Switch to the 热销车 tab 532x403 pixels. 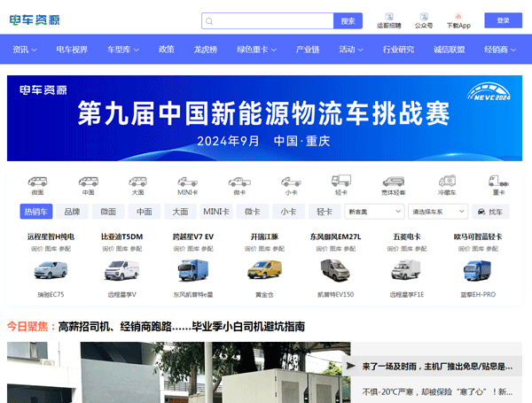tap(36, 212)
